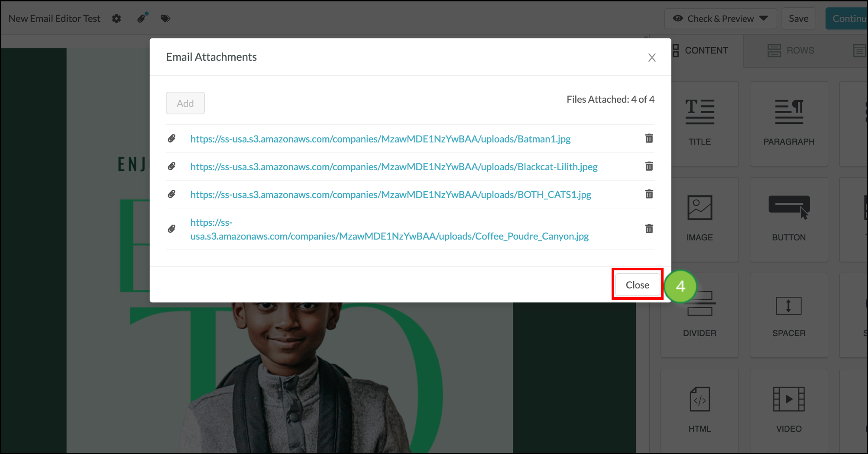The image size is (868, 454).
Task: Select the Title content block
Action: coord(700,124)
